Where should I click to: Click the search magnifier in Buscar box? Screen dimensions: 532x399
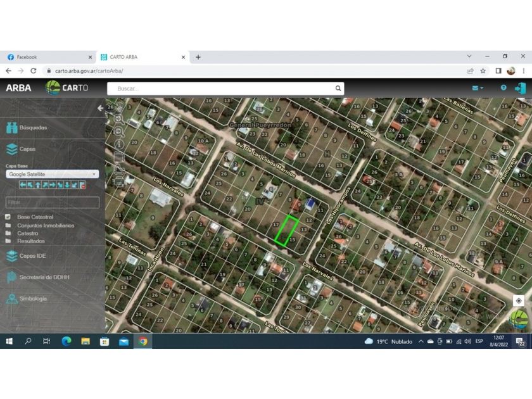[338, 89]
